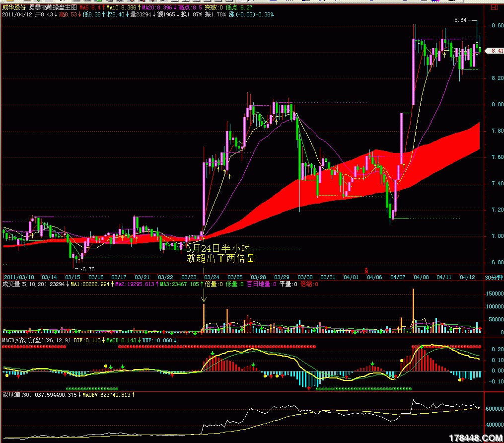Image resolution: width=504 pixels, height=443 pixels.
Task: Click the 百日地量:0 label
Action: 261,284
